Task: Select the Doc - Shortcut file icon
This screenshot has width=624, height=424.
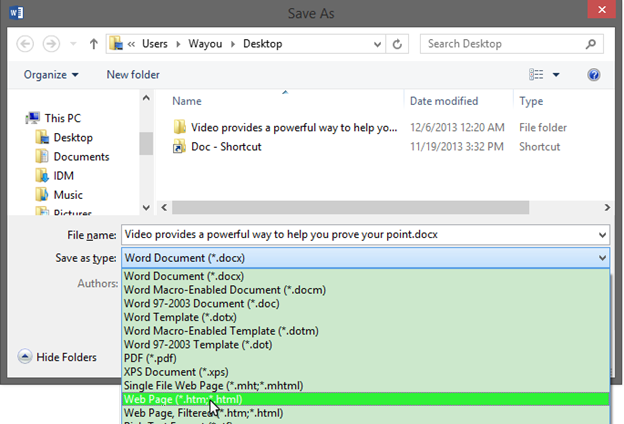Action: tap(179, 146)
